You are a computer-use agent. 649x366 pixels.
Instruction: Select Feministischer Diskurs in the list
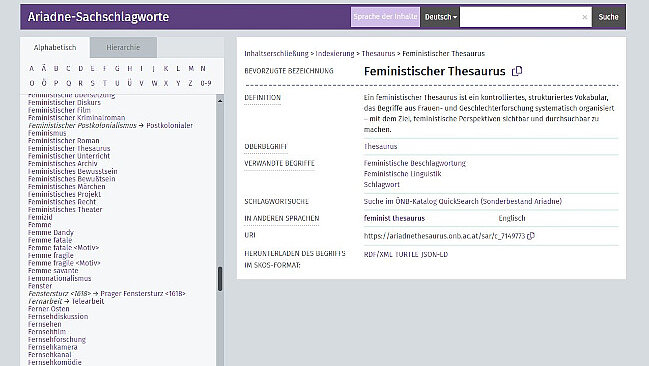click(64, 103)
